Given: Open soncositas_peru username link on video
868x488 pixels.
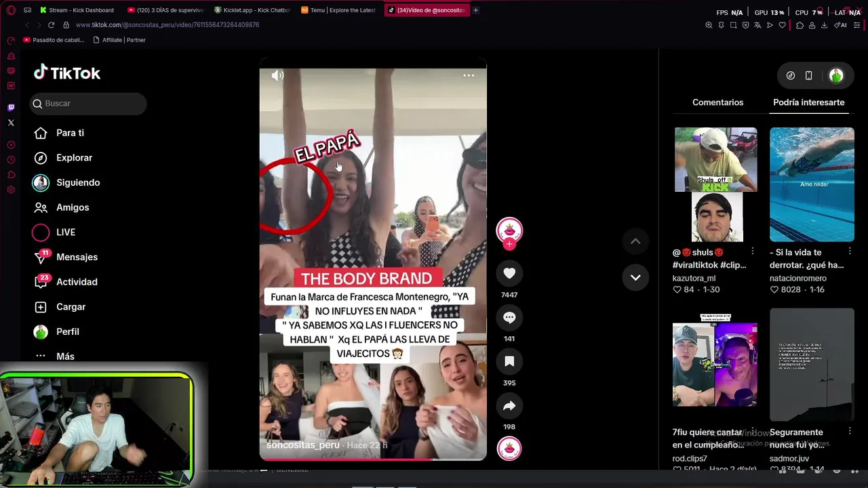Looking at the screenshot, I should point(302,445).
